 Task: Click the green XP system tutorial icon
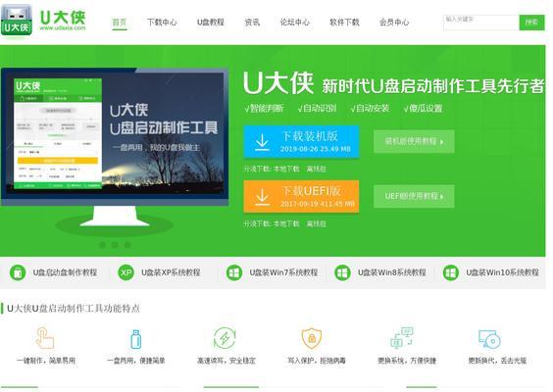click(x=126, y=272)
